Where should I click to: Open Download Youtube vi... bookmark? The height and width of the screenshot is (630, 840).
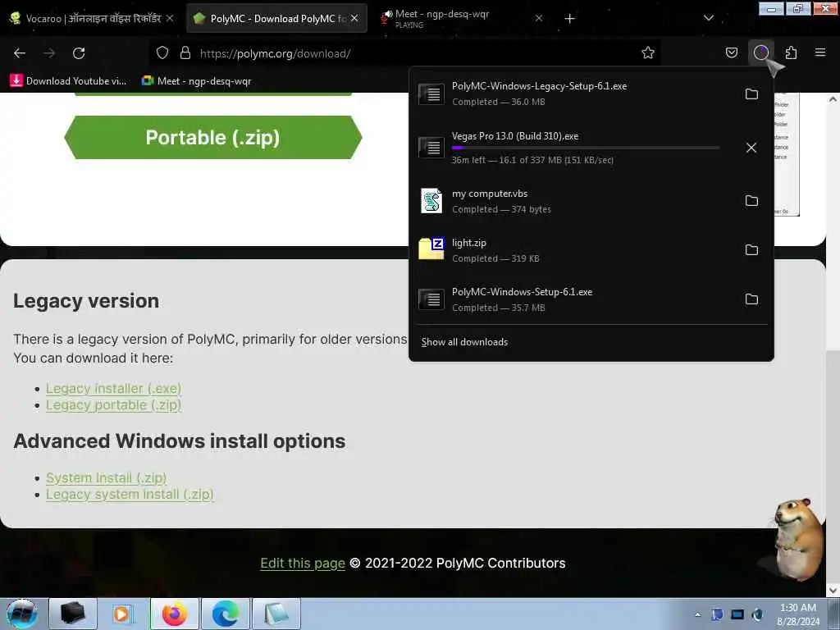(x=69, y=81)
